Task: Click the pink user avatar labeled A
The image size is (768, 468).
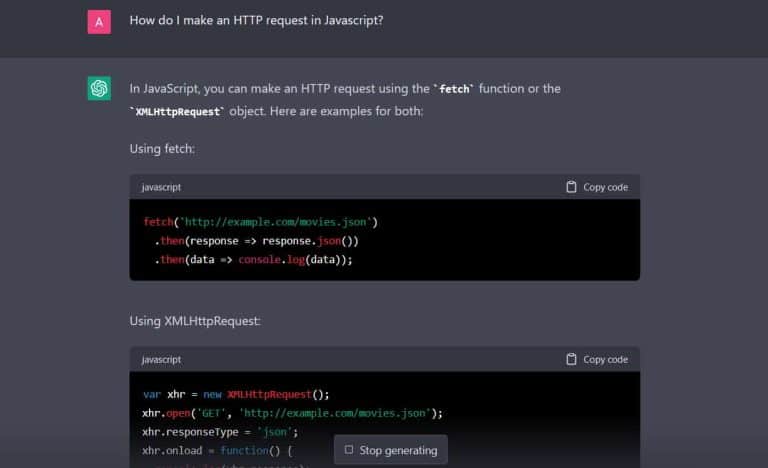Action: [99, 22]
